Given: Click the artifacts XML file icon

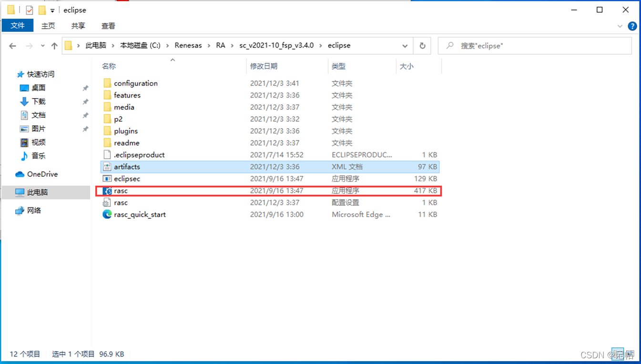Looking at the screenshot, I should point(107,166).
